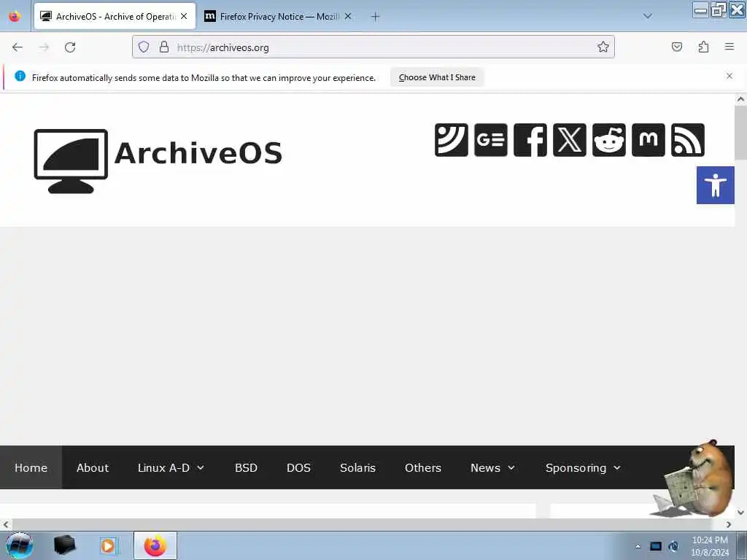Viewport: 747px width, 560px height.
Task: Open accessibility tools button
Action: pyautogui.click(x=716, y=185)
